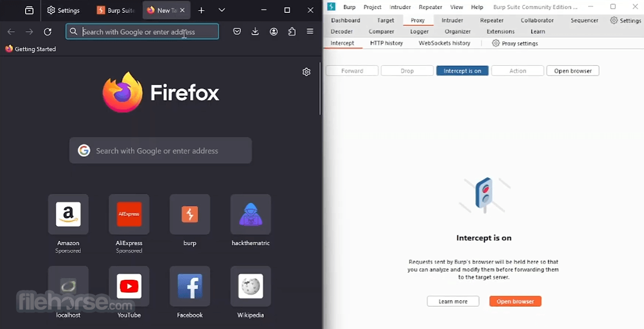This screenshot has width=644, height=329.
Task: Switch to the Intruder tool tab
Action: point(452,20)
